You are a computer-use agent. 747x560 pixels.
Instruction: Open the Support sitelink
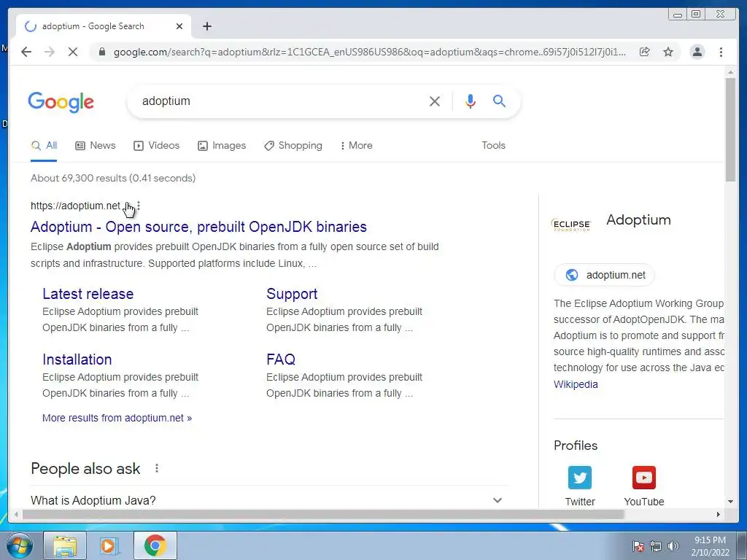point(292,294)
